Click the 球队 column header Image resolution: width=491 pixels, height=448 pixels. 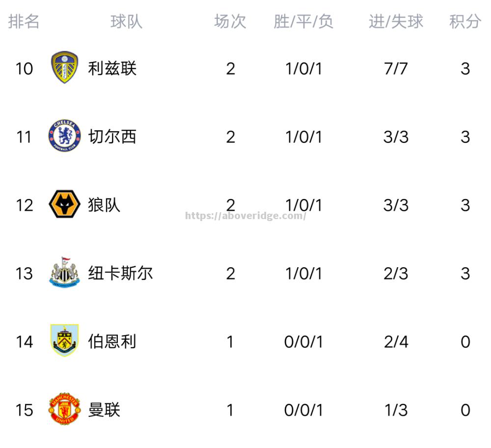coord(127,22)
